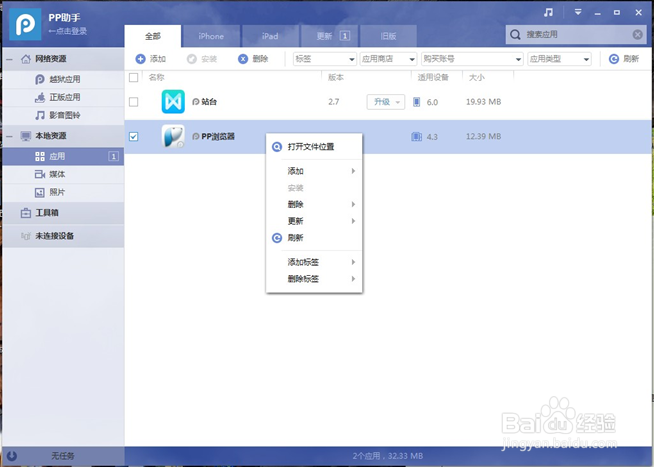Open the 升级 dropdown arrow for 站台

pyautogui.click(x=398, y=102)
